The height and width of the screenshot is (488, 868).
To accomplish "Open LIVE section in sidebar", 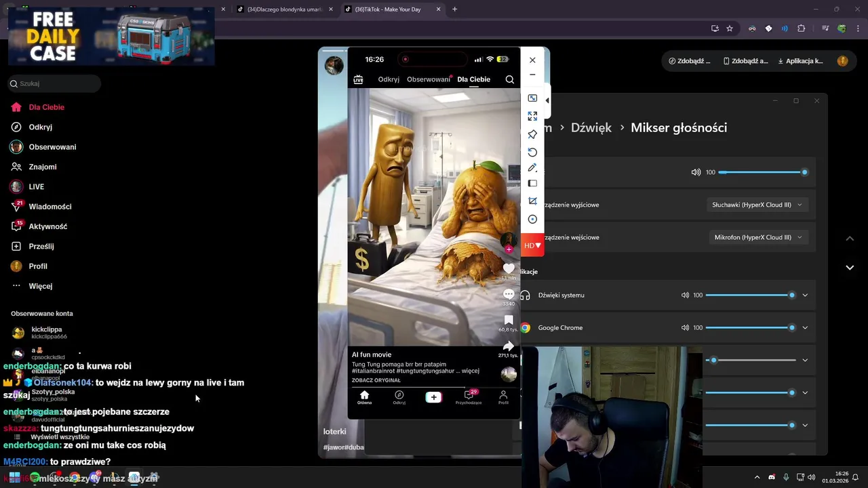I will [x=27, y=186].
